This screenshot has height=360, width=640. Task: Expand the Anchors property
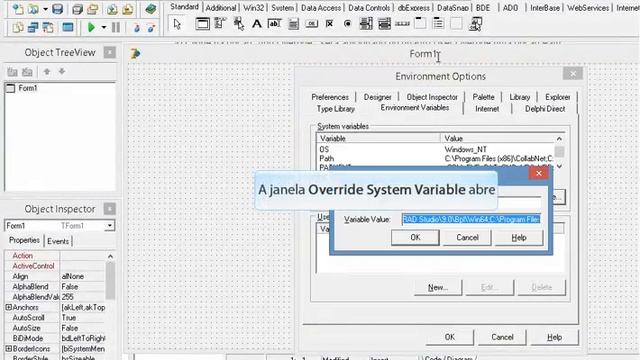(x=8, y=307)
